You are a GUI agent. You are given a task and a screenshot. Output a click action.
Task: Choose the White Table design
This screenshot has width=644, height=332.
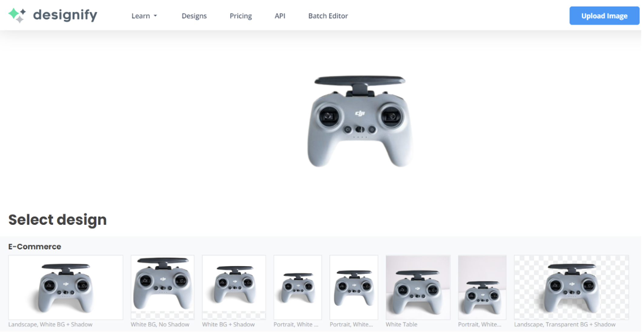418,287
